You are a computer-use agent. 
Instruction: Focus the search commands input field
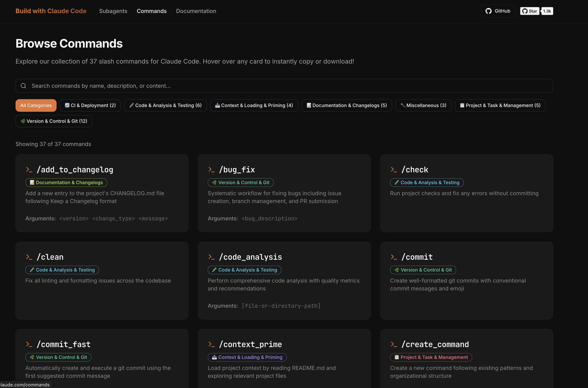(284, 86)
